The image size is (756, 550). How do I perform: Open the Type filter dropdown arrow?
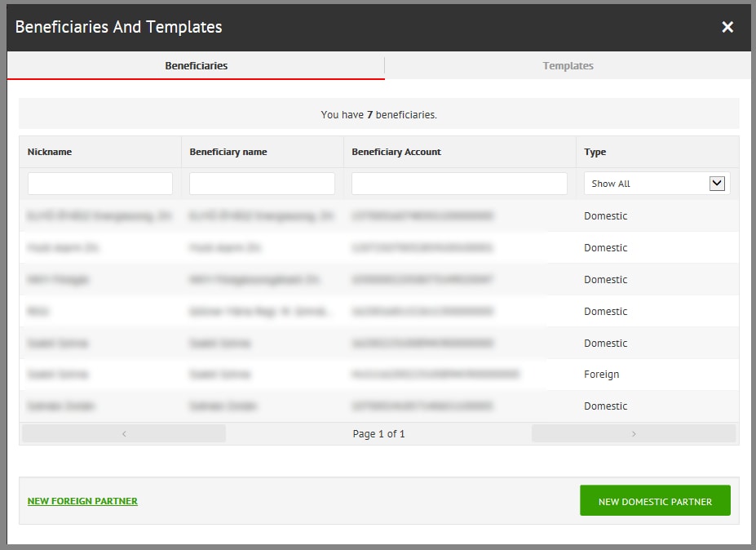(x=717, y=184)
